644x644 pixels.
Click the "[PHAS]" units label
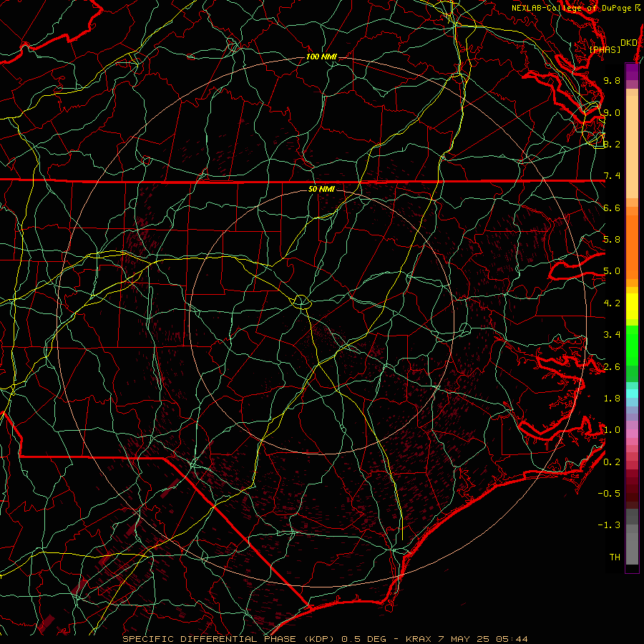coord(605,50)
